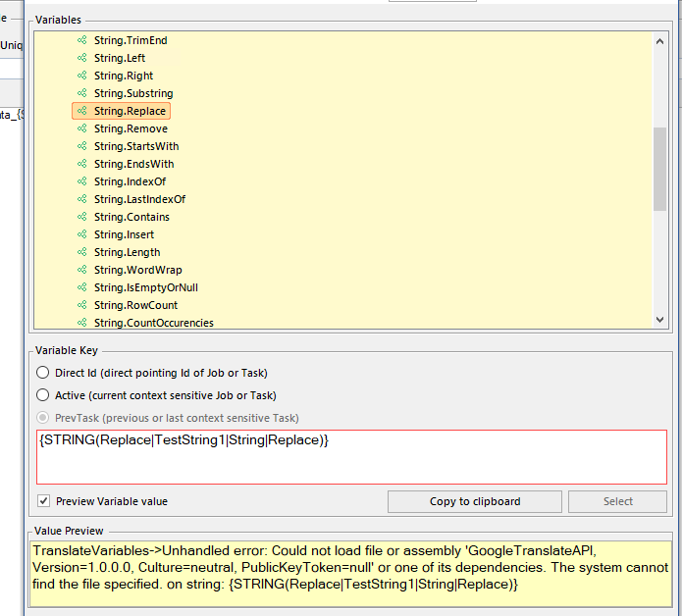This screenshot has height=616, width=682.
Task: Click the icon beside String.RowCount
Action: click(82, 305)
